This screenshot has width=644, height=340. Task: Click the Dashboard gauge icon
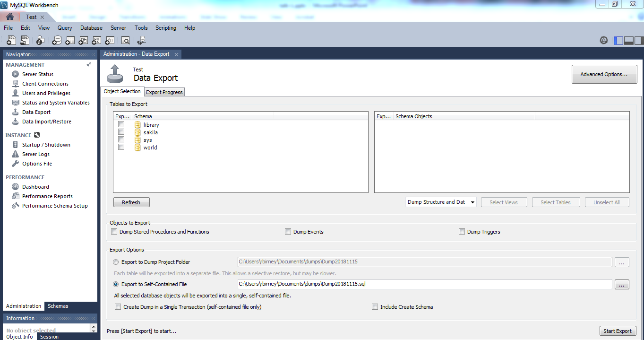[16, 187]
